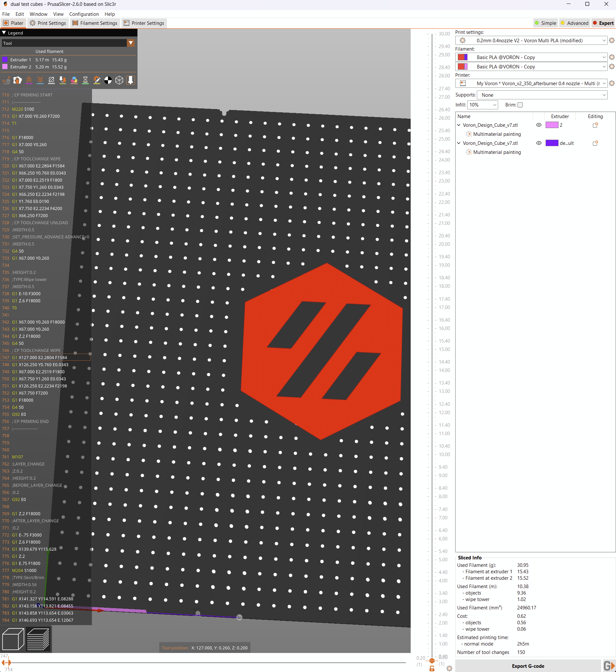
Task: Hide the first Voron_Design_Cube_v7.stl object
Action: (x=538, y=125)
